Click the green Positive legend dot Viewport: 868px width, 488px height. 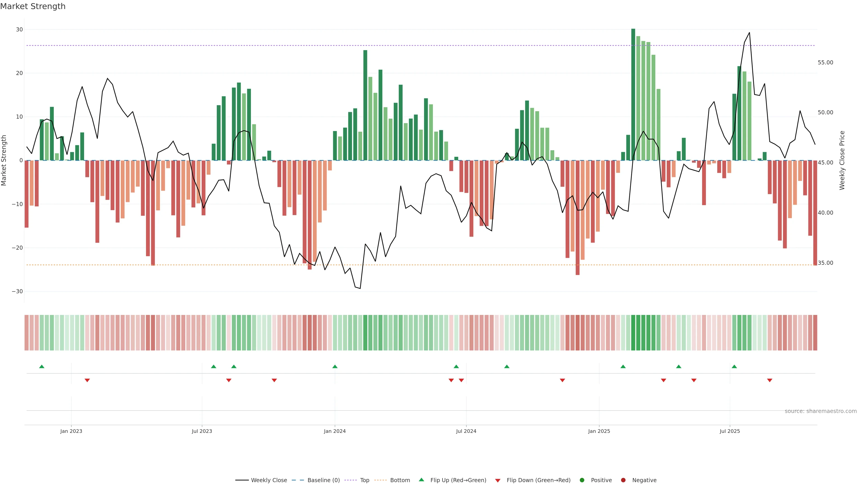[x=582, y=480]
